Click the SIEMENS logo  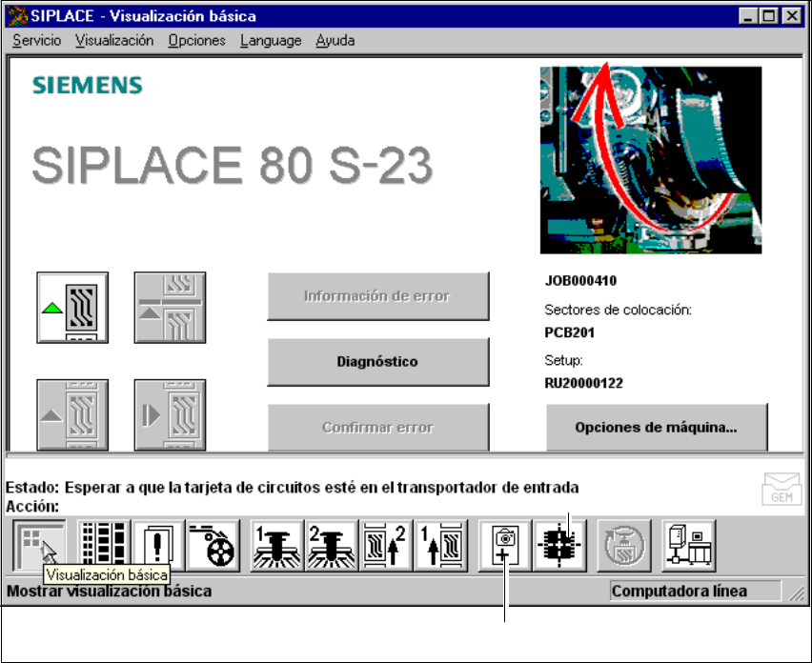(x=87, y=86)
